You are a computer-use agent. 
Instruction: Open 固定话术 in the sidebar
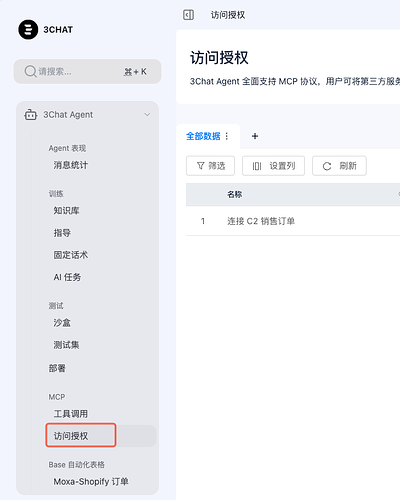(x=71, y=255)
